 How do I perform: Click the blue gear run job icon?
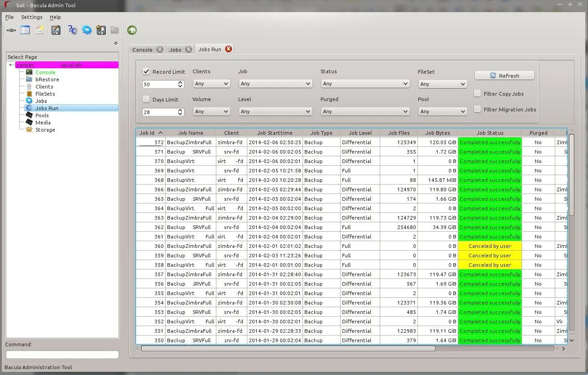(87, 30)
